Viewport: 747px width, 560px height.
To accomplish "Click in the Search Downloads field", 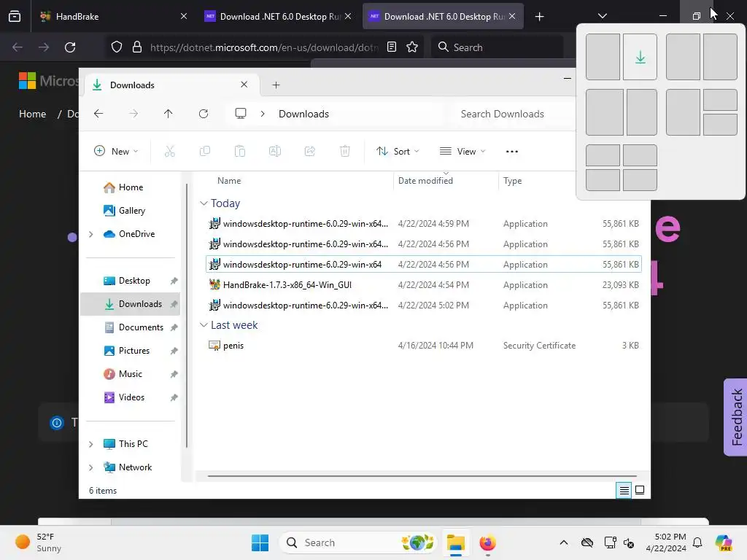I will coord(514,114).
